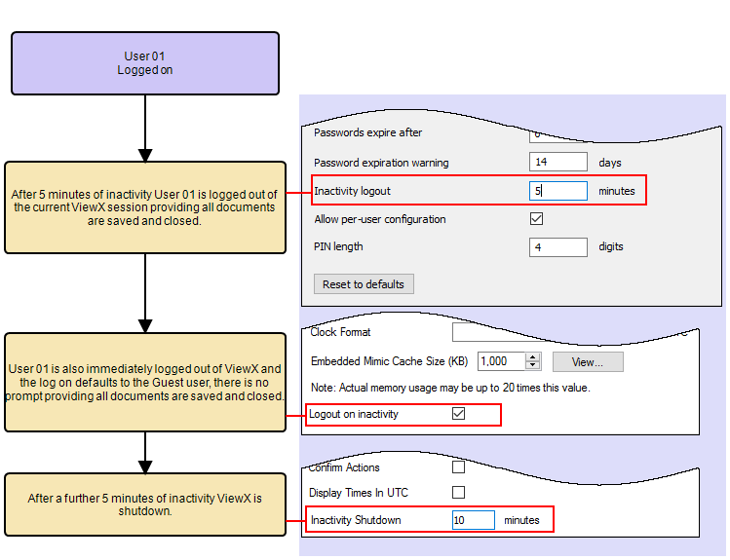Select the note about ViewX being shutdown
This screenshot has height=560, width=730.
coord(144,504)
